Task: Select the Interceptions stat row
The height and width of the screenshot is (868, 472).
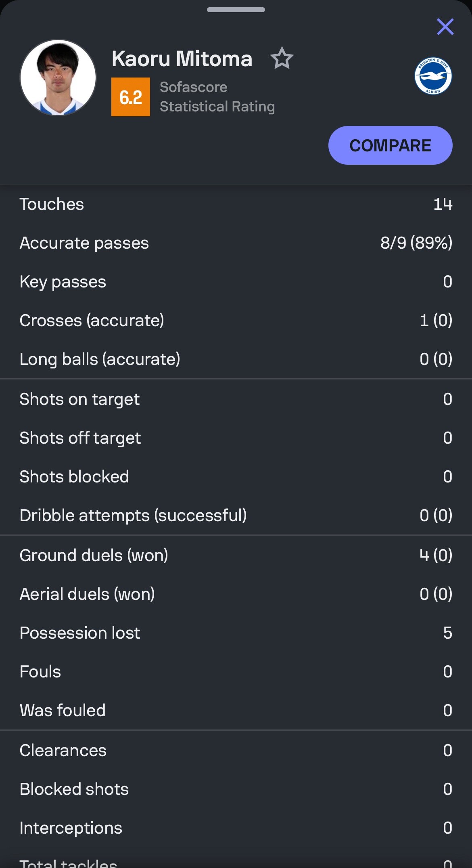Action: point(236,828)
